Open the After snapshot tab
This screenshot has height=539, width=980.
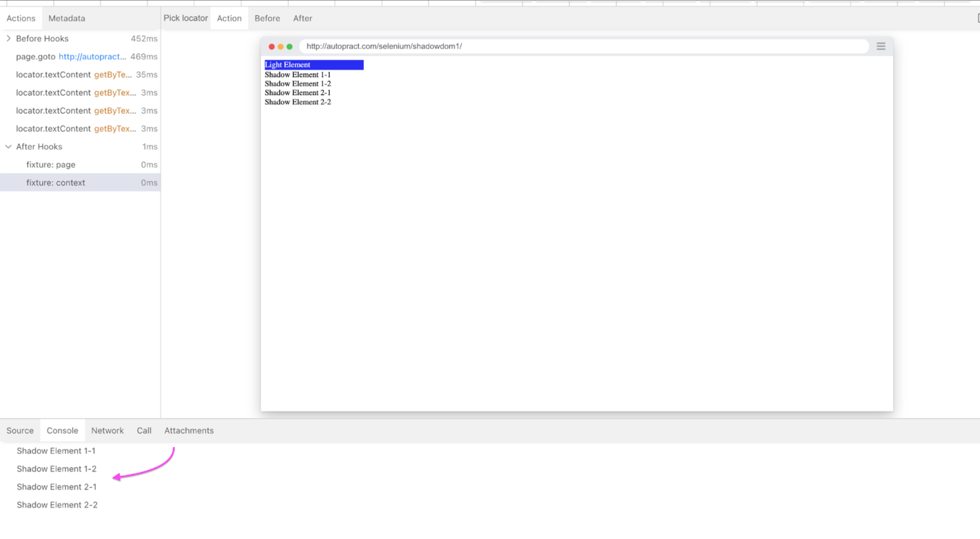[302, 18]
